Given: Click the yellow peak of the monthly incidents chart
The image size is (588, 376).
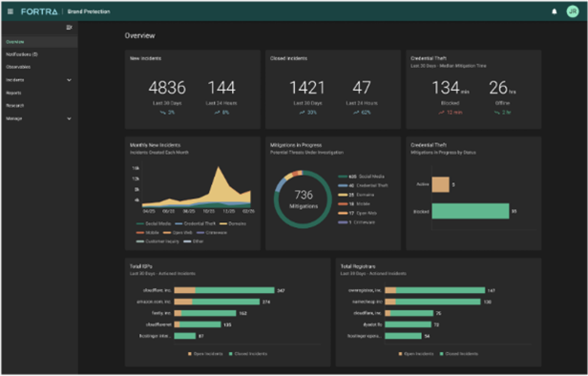Looking at the screenshot, I should (x=219, y=169).
